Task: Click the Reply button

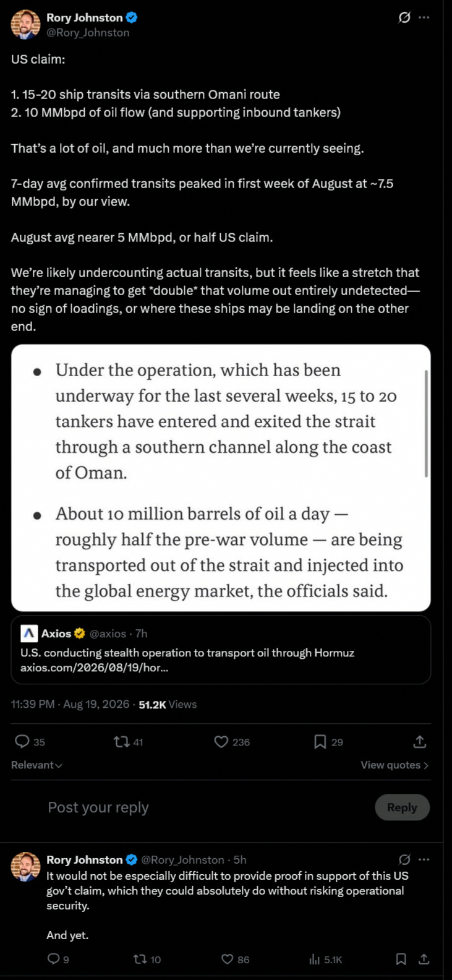Action: [x=402, y=807]
